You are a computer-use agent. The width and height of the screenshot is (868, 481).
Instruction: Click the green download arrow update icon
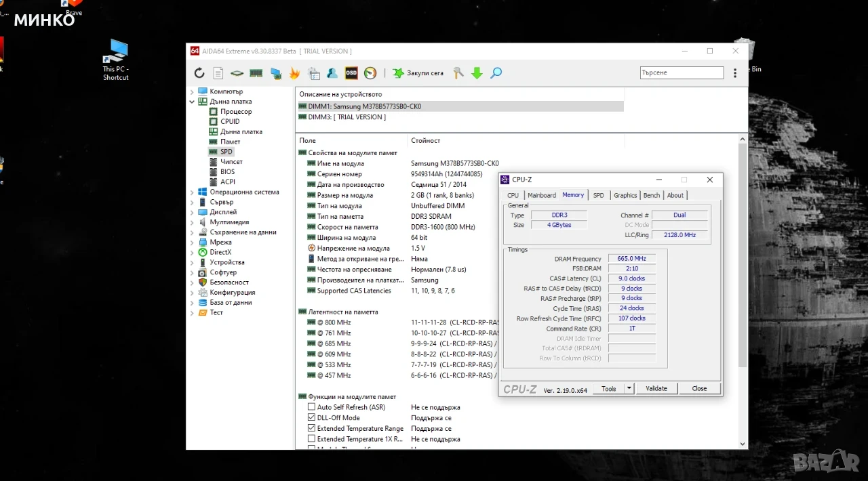pyautogui.click(x=477, y=73)
